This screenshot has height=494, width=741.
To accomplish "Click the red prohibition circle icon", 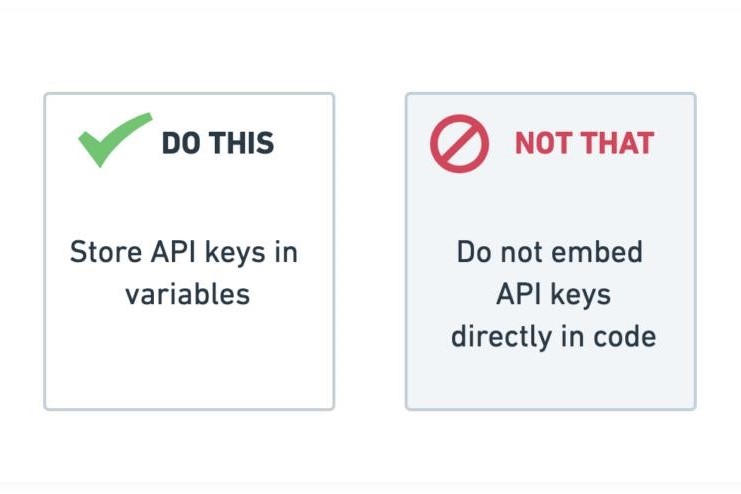I will pyautogui.click(x=459, y=144).
